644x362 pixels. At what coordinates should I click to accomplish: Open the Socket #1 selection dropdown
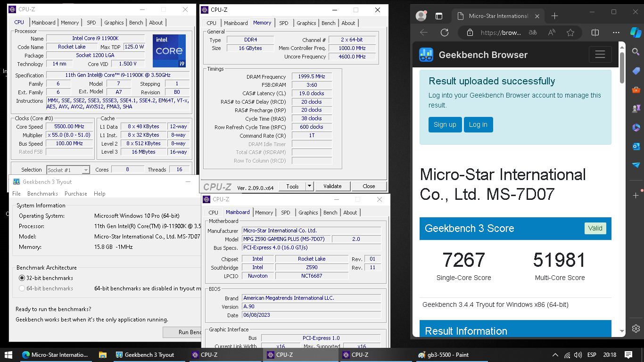(x=68, y=170)
